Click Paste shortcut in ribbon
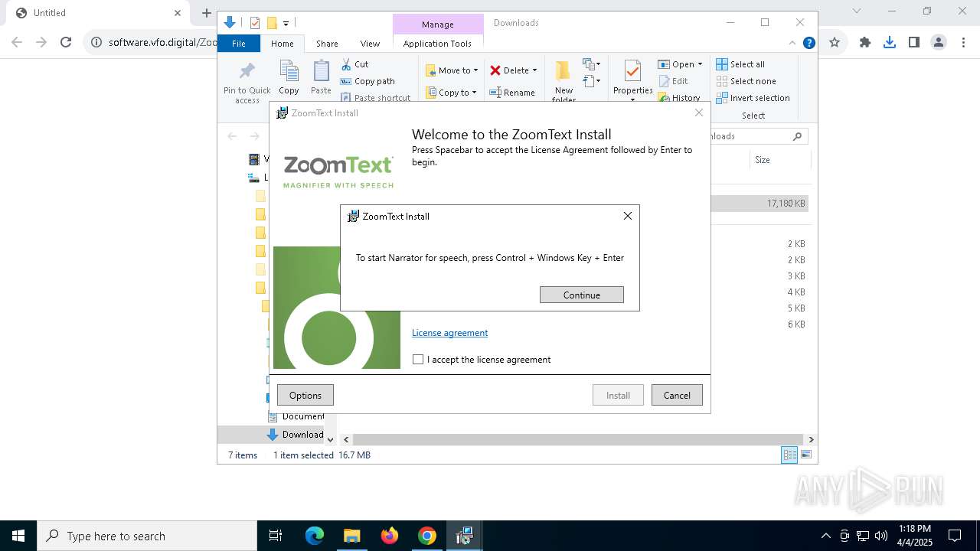This screenshot has width=980, height=551. [375, 97]
